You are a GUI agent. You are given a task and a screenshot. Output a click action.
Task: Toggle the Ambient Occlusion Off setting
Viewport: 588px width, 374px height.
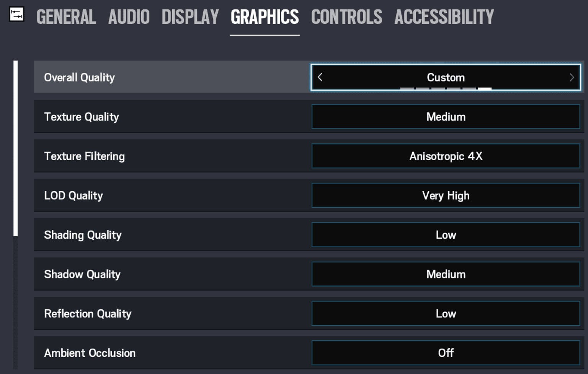tap(446, 353)
